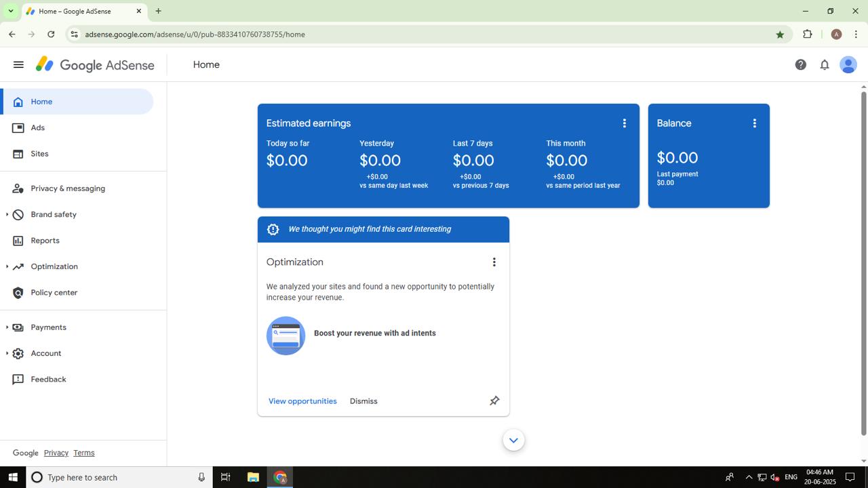868x488 pixels.
Task: Pin the Optimization card
Action: (x=495, y=401)
